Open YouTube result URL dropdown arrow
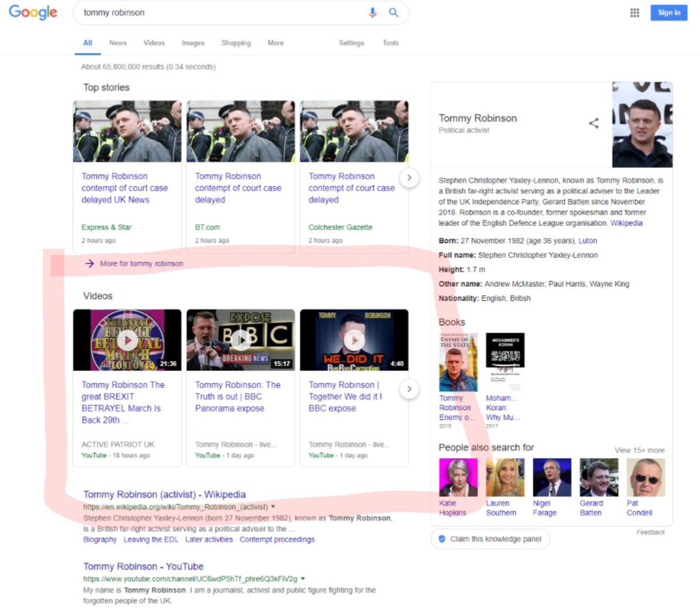This screenshot has width=700, height=611. (302, 579)
